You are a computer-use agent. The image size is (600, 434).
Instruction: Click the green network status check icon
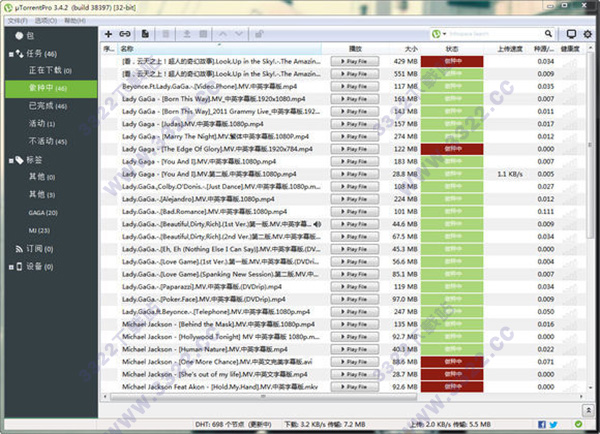(x=578, y=424)
